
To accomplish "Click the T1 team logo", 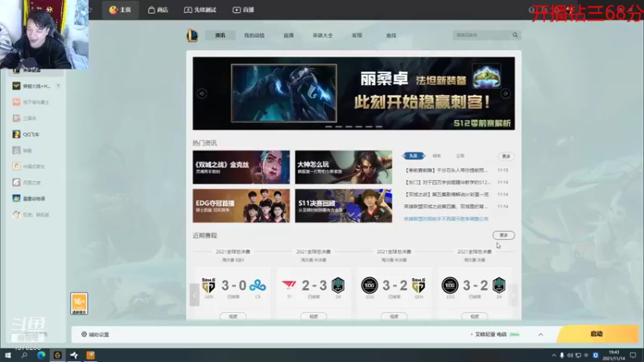I will 289,285.
